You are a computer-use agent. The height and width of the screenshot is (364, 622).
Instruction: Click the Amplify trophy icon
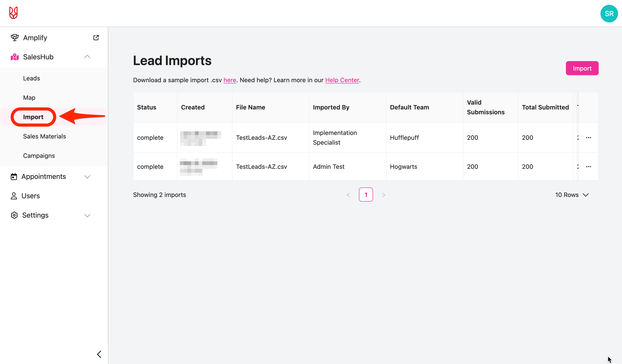[15, 38]
